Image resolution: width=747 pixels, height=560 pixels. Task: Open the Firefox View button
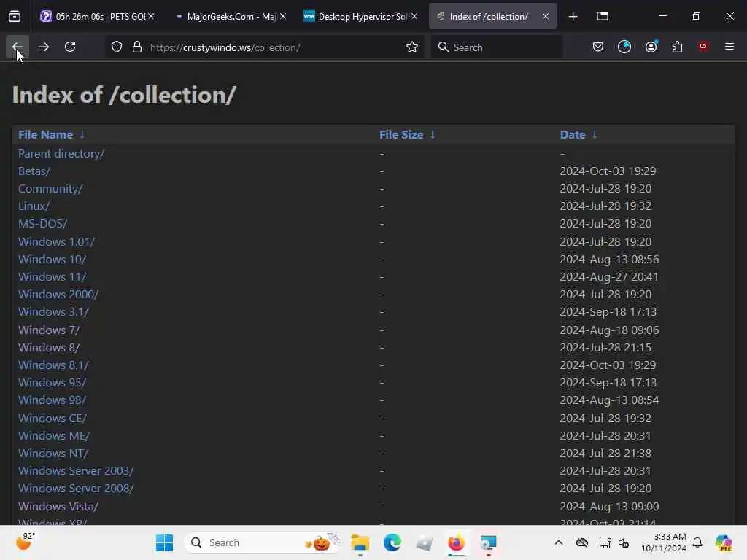(15, 17)
